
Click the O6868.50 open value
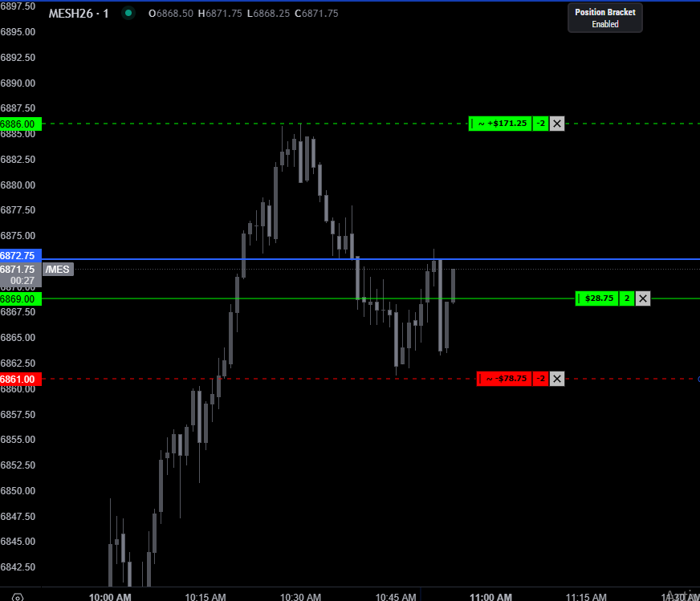pos(170,14)
